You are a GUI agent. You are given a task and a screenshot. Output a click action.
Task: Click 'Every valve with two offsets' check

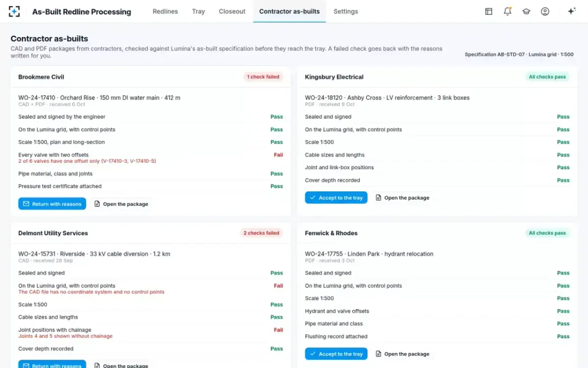point(53,155)
